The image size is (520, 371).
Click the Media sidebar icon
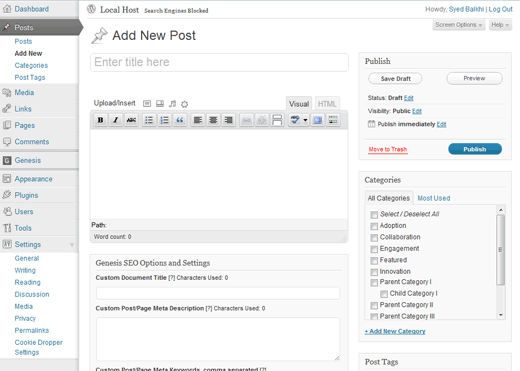pos(7,92)
